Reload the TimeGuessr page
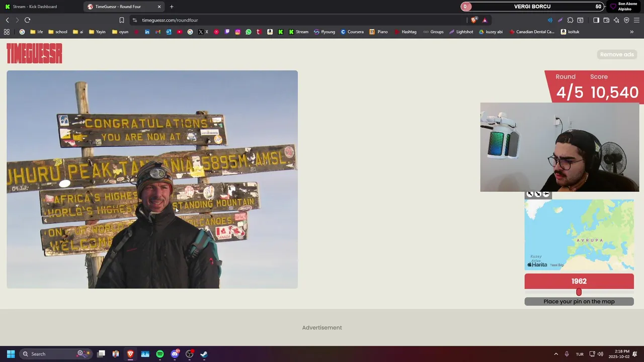 point(27,20)
